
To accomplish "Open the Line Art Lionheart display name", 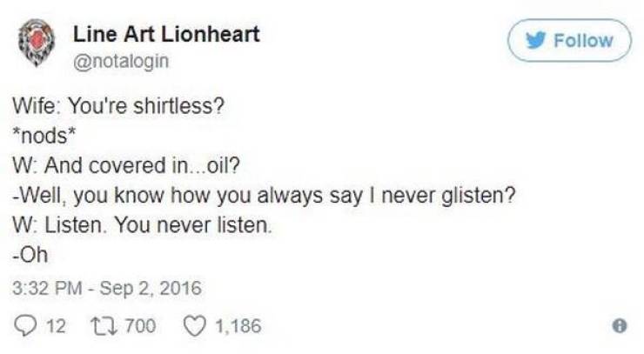I will [166, 36].
